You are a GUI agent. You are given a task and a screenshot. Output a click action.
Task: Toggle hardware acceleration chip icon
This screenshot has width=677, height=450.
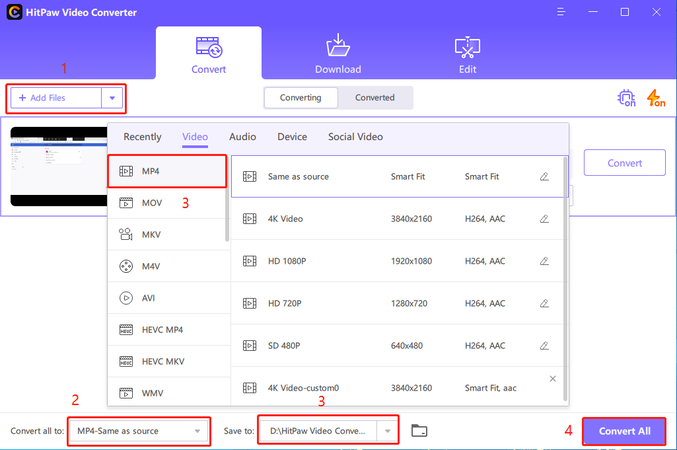(627, 98)
